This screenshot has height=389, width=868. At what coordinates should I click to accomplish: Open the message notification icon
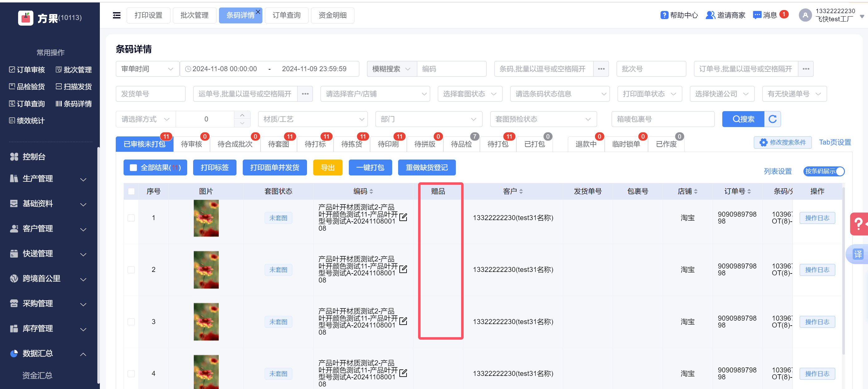tap(757, 15)
